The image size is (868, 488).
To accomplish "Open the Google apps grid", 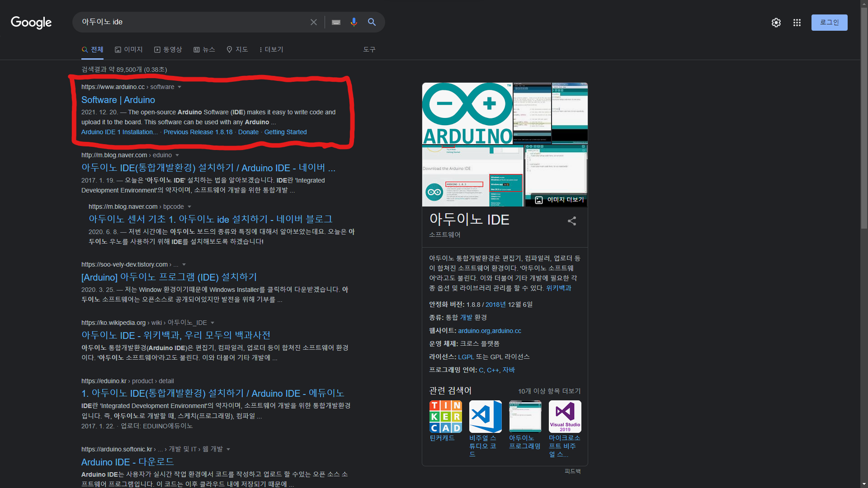I will click(x=797, y=23).
